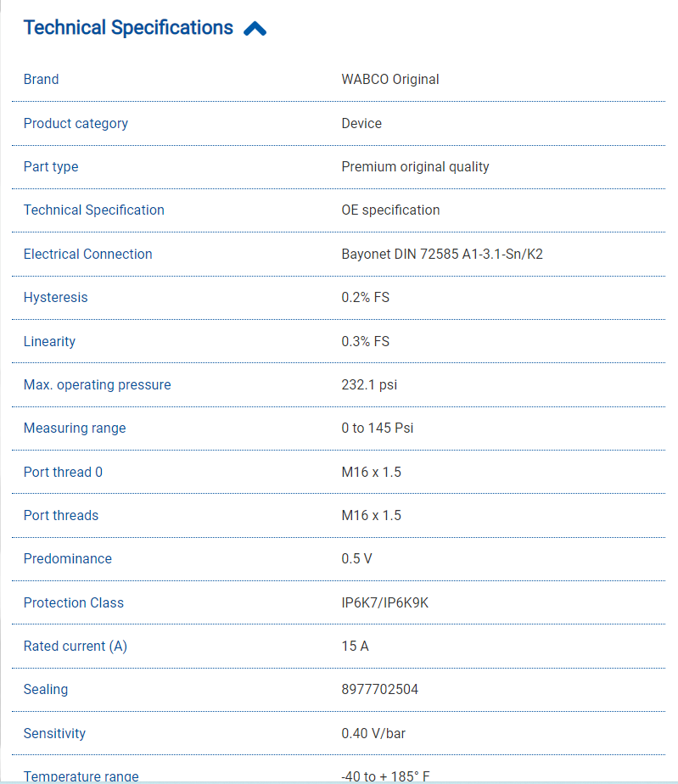Click Premium original quality value

click(x=415, y=167)
